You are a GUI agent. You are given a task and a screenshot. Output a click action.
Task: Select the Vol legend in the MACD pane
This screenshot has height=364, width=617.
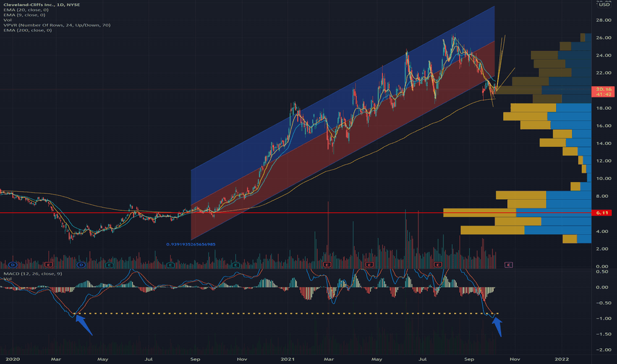[x=7, y=279]
